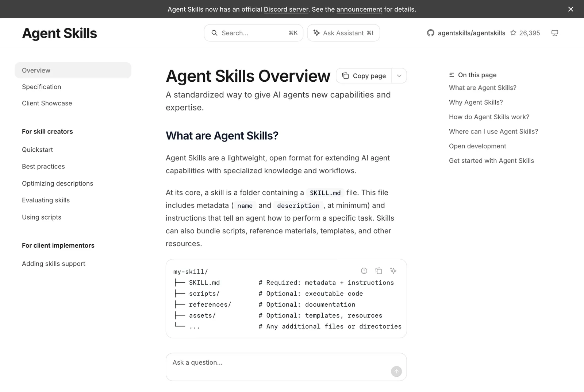Jump to Get started with Agent Skills
The width and height of the screenshot is (584, 392).
(491, 160)
